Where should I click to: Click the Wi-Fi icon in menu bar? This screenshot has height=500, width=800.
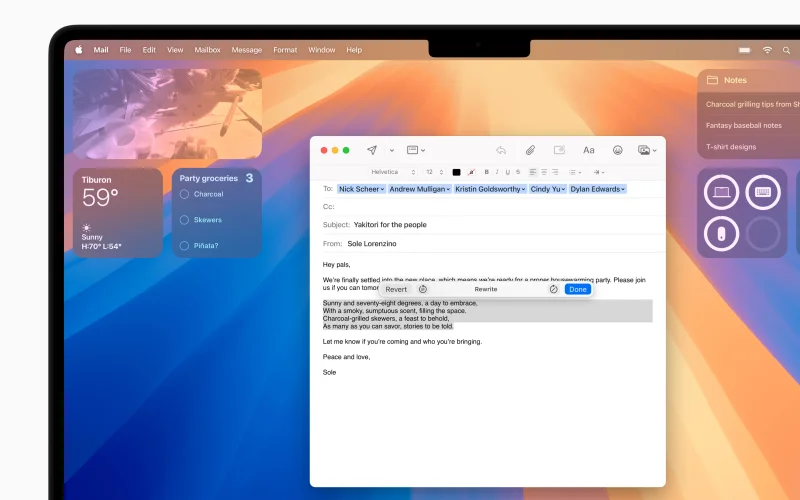coord(767,49)
